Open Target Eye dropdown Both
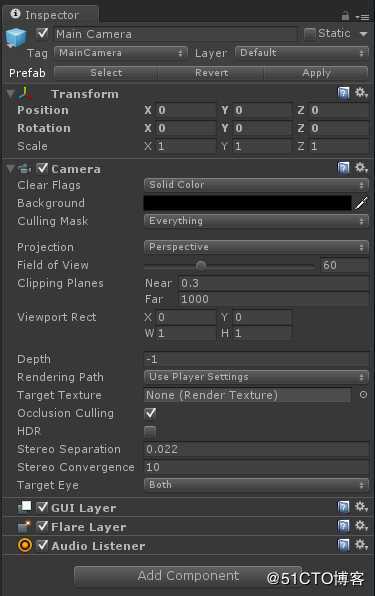The image size is (375, 596). [x=256, y=485]
